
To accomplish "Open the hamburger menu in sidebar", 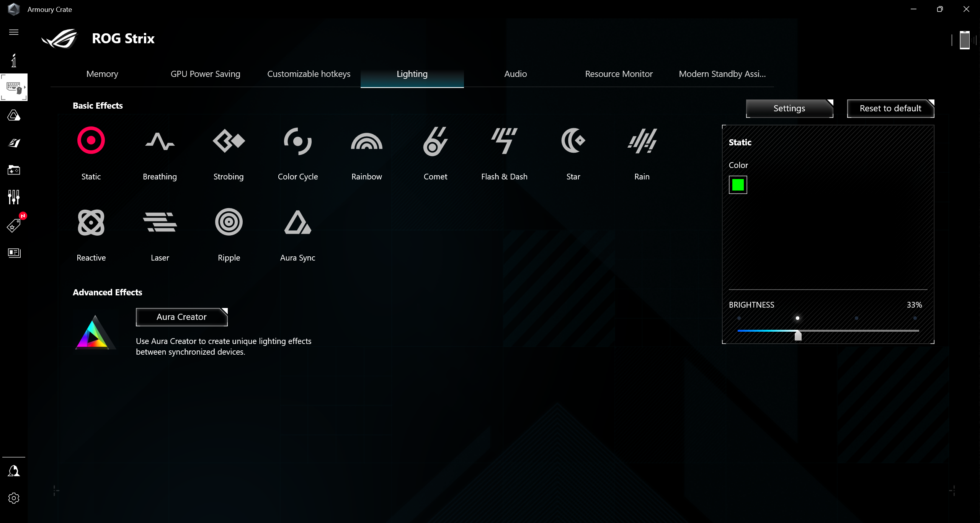I will (14, 32).
